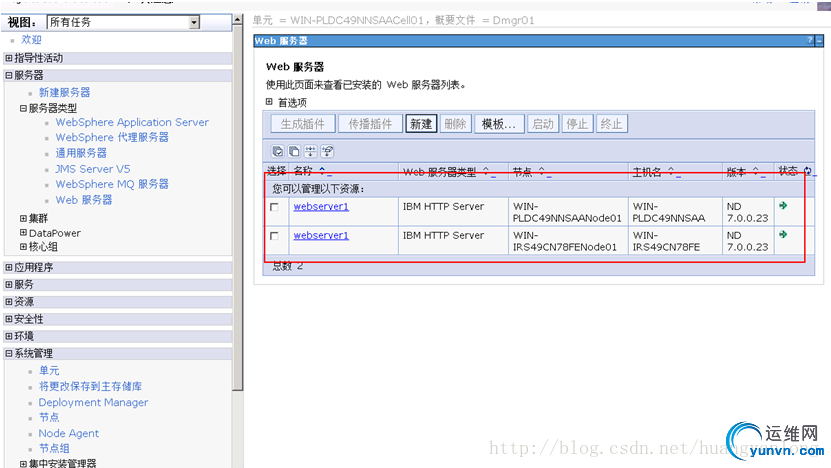Minimize the Web 服务器 portlet
This screenshot has height=468, width=831.
point(819,40)
